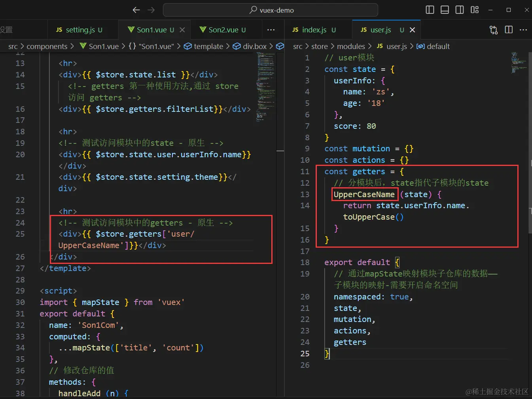
Task: Click "name: 'Son1Com'," in Son1.vue
Action: (x=86, y=325)
